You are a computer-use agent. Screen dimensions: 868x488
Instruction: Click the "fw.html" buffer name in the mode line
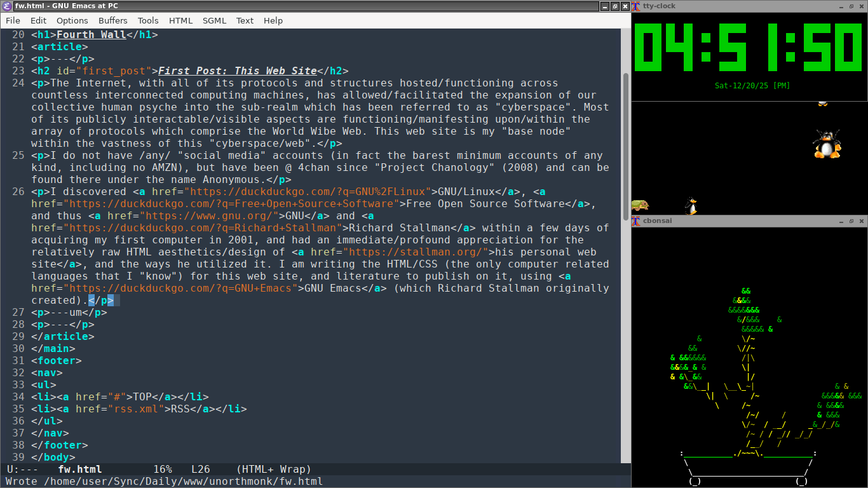tap(80, 469)
